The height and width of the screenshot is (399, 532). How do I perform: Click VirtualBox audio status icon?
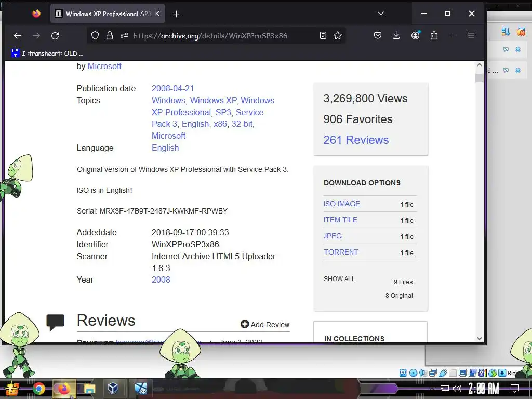423,373
